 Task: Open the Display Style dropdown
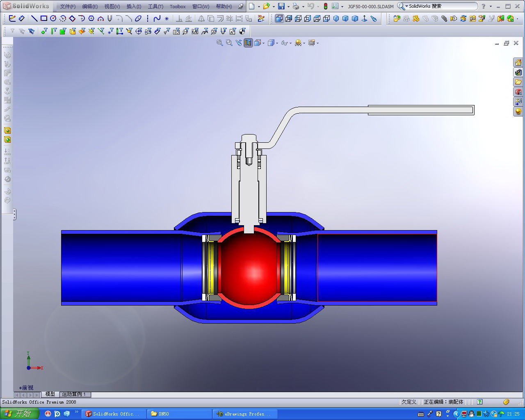[277, 43]
